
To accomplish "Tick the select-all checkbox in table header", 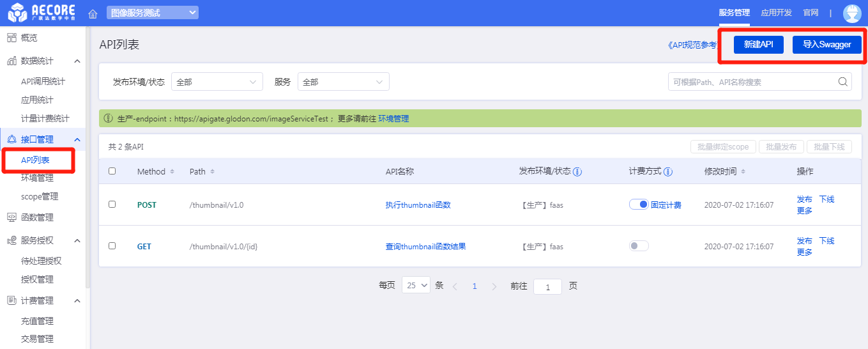I will point(112,171).
